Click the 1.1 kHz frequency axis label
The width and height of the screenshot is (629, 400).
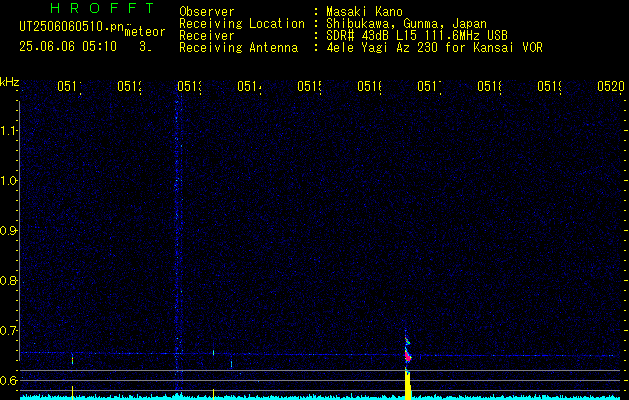[8, 130]
